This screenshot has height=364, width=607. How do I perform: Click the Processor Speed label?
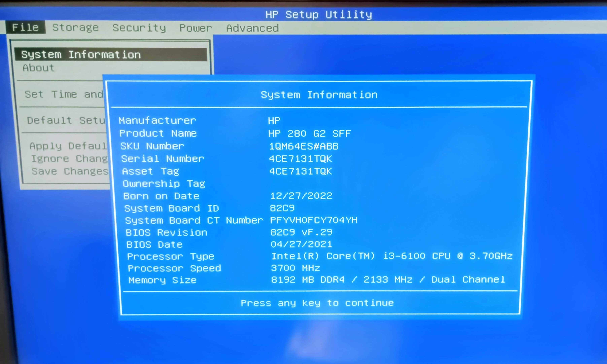pos(174,268)
